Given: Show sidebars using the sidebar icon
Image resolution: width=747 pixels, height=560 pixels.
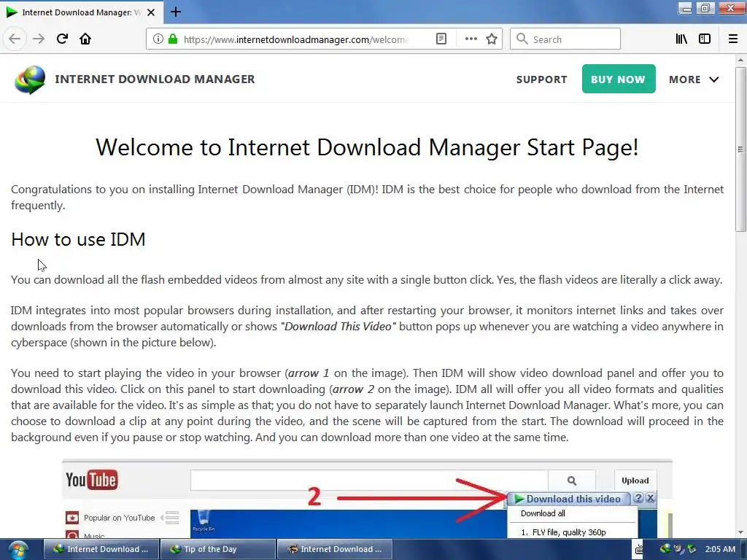Looking at the screenshot, I should [x=705, y=39].
